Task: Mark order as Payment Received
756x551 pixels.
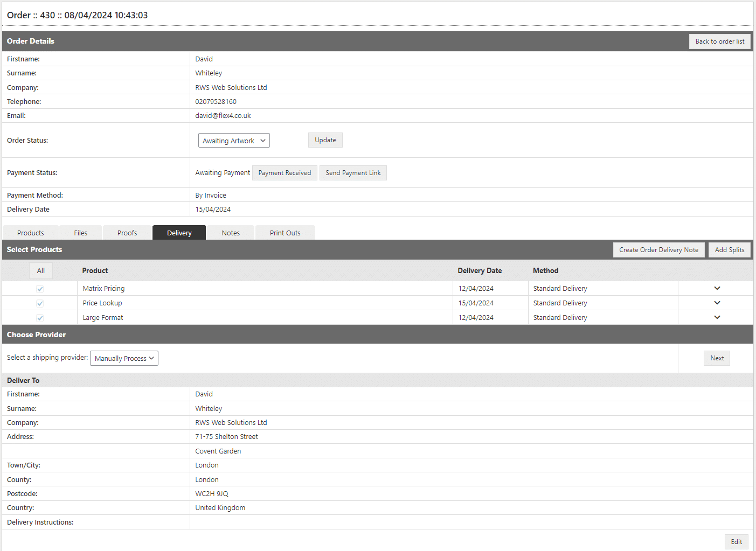Action: pos(285,173)
